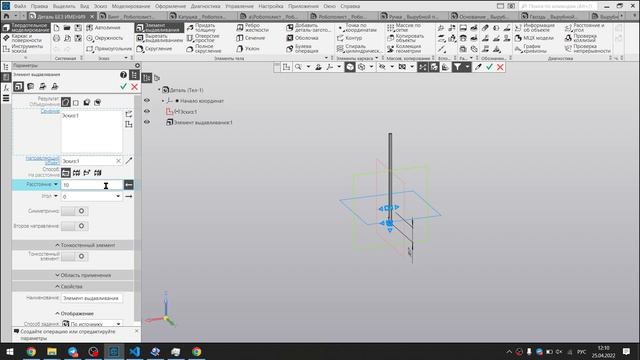Confirm operation with green check in parameters panel
The height and width of the screenshot is (360, 640).
[x=123, y=87]
